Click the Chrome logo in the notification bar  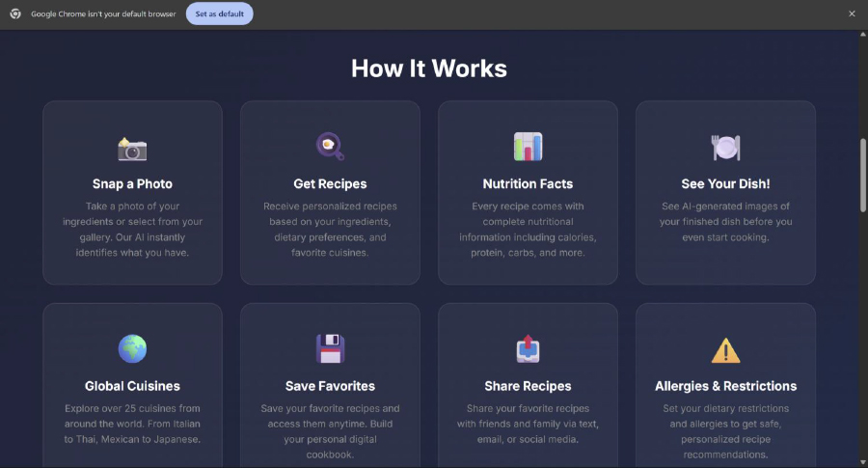pos(15,14)
